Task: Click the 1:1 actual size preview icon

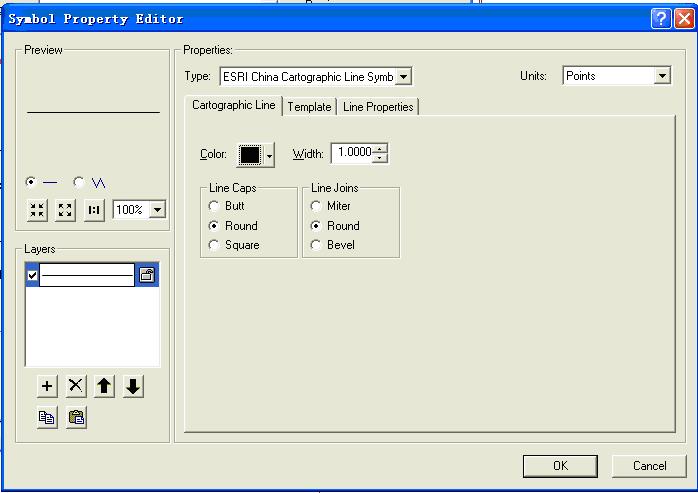Action: click(x=94, y=210)
